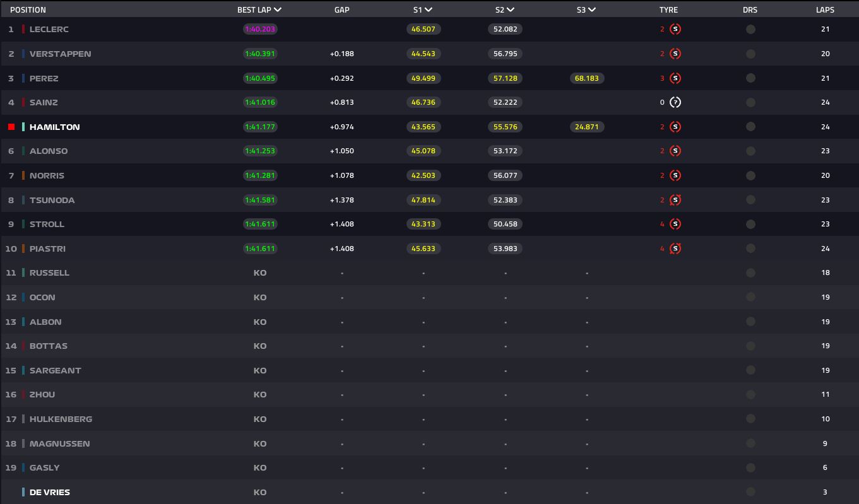Click Hamilton's DRS indicator dot
The image size is (859, 504).
coord(750,127)
